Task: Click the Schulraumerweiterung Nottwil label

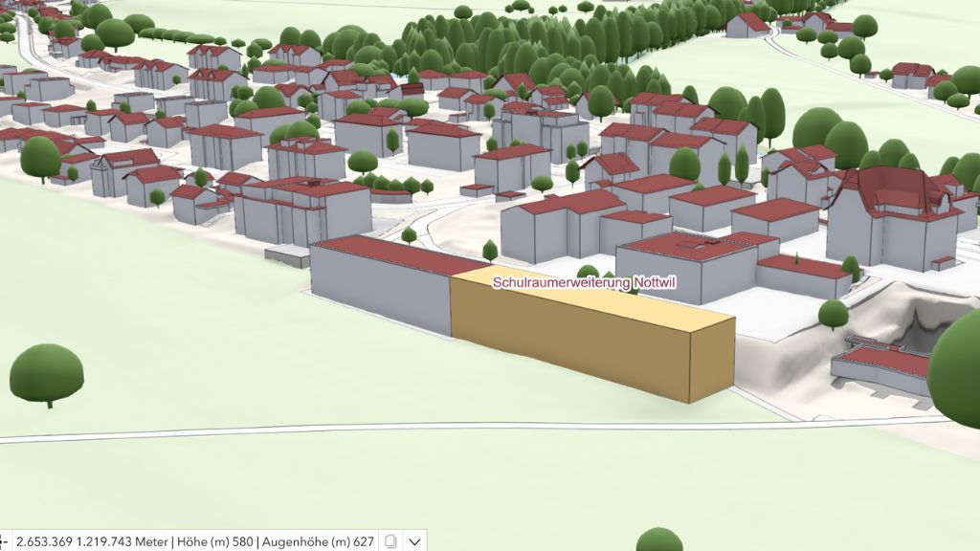Action: tap(575, 283)
